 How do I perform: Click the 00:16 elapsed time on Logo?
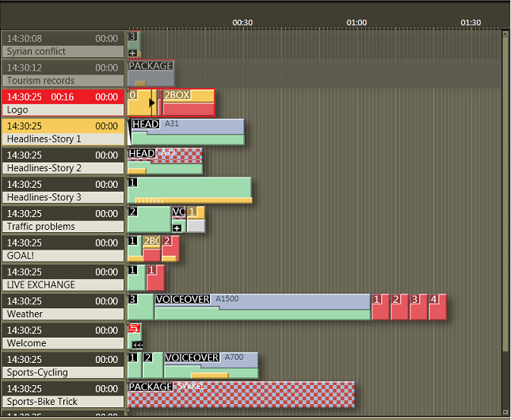63,97
